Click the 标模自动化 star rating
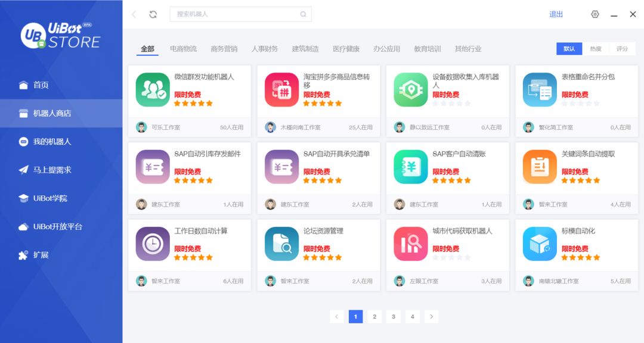The image size is (644, 343). click(580, 258)
